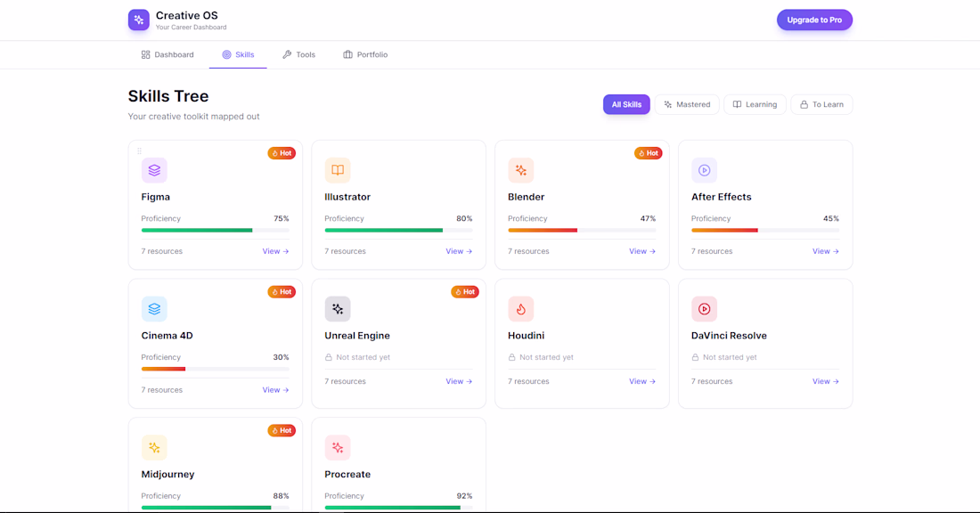Open View link on DaVinci Resolve card
The image size is (980, 513).
click(x=826, y=381)
